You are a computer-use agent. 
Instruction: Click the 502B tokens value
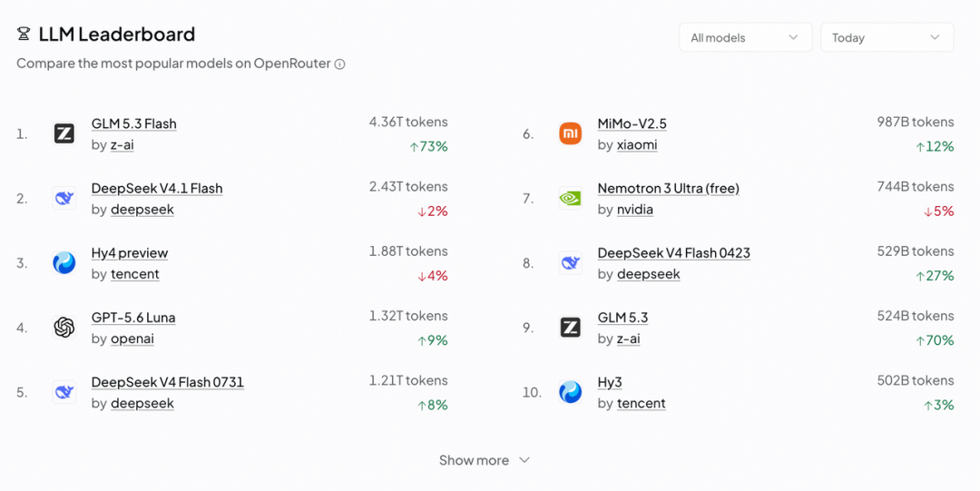(x=916, y=380)
